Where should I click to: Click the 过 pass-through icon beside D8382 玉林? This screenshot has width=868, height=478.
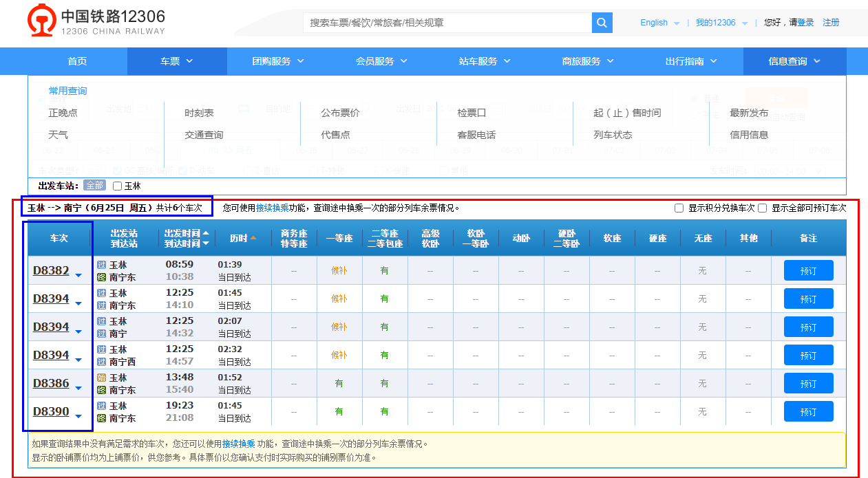(102, 265)
